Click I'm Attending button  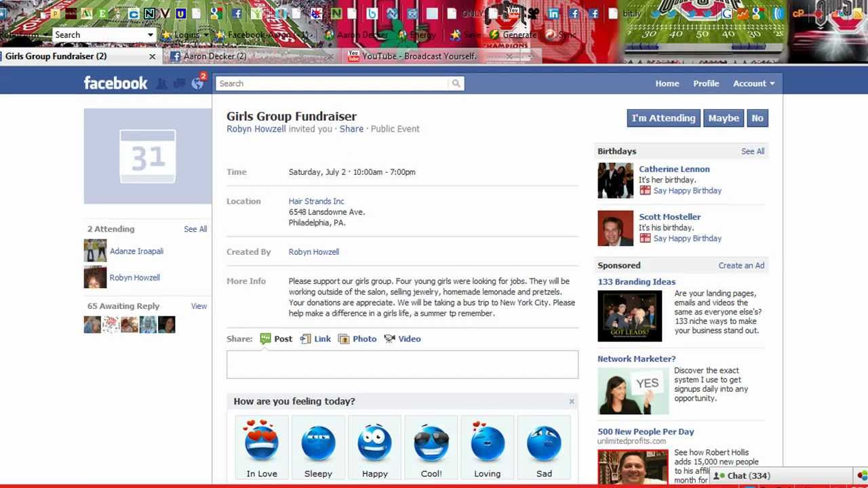point(663,118)
